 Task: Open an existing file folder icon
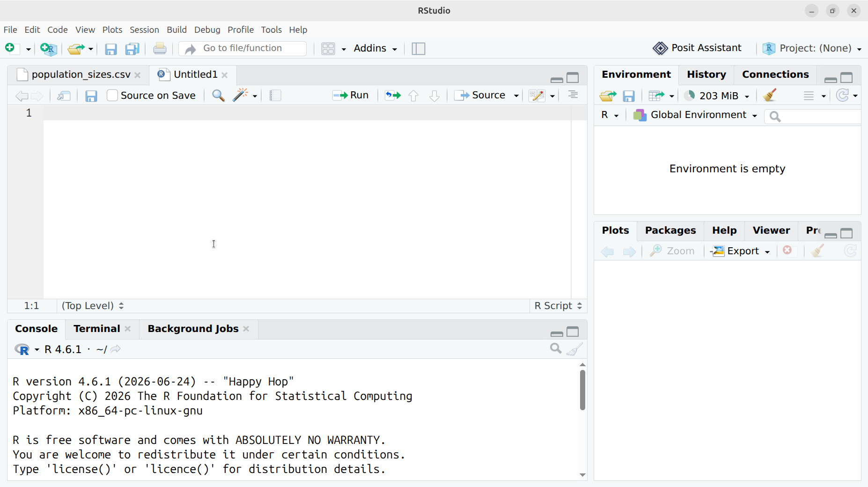click(76, 49)
